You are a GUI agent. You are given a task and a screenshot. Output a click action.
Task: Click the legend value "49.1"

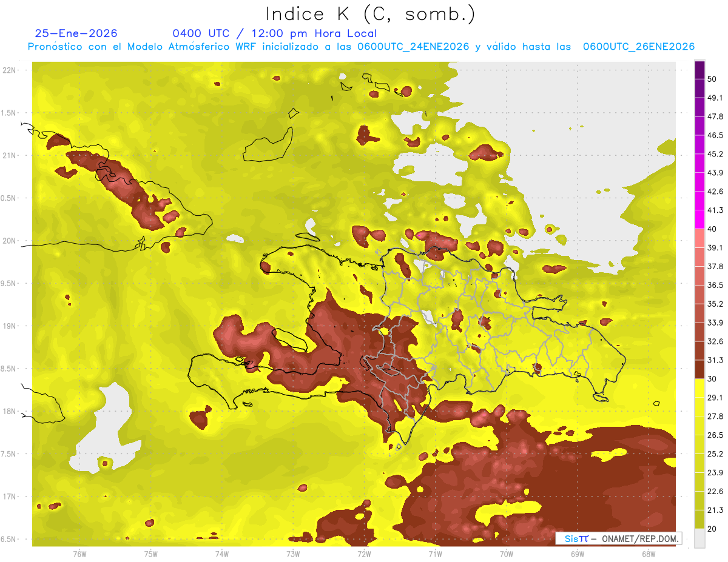pos(716,98)
